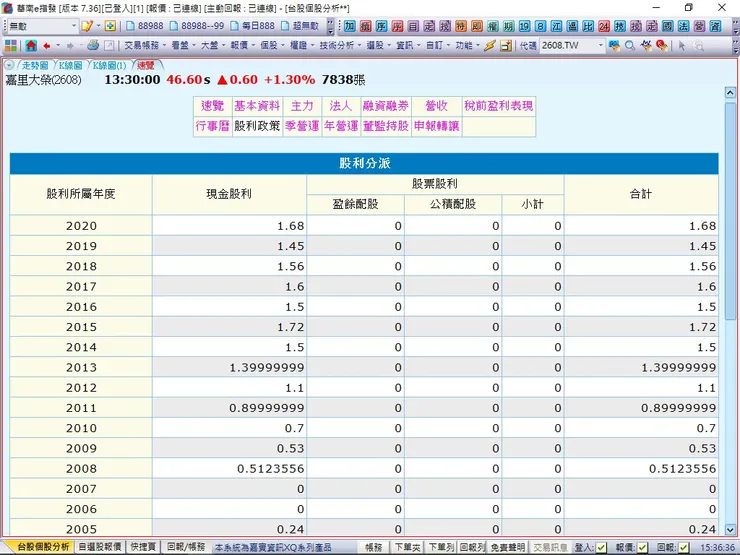
Task: Click the blue 19 toolbar icon
Action: pos(524,26)
